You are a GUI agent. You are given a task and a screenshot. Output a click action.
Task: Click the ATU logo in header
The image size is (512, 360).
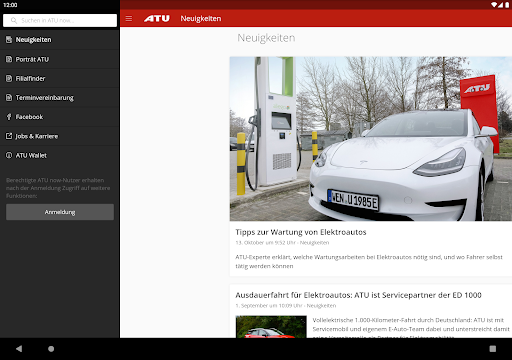click(x=157, y=19)
